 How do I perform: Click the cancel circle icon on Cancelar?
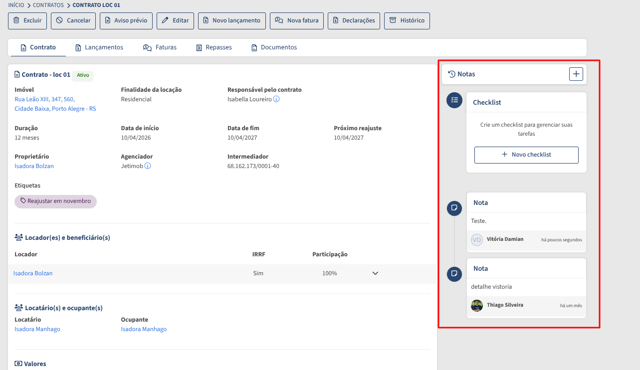pos(60,20)
